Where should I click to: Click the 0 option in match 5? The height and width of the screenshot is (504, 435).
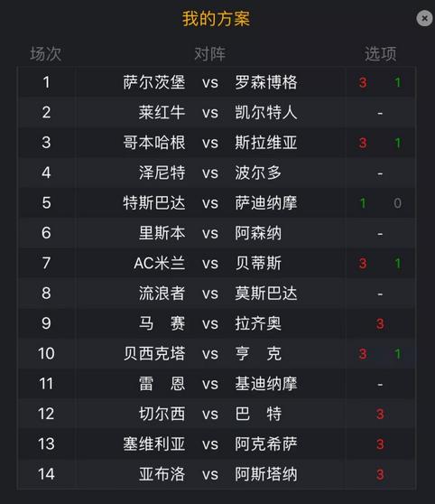[x=397, y=203]
